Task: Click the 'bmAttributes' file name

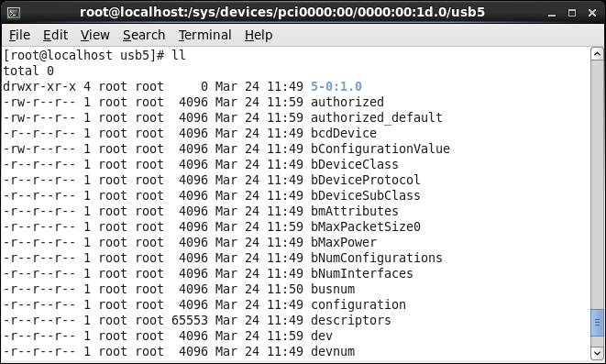Action: 355,211
